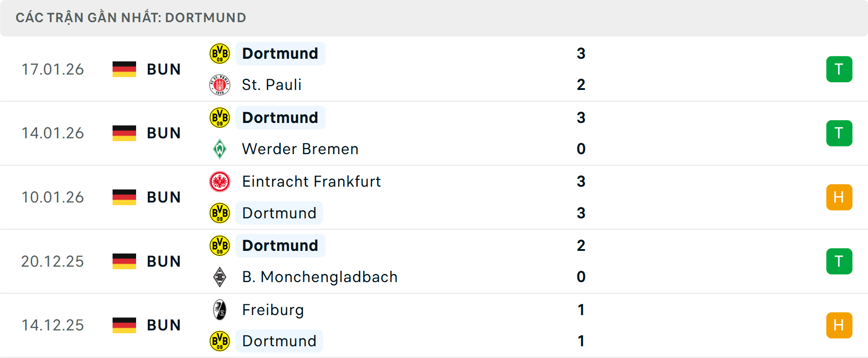Select the B. Monchengladbach club emblem
This screenshot has width=868, height=358.
[220, 277]
